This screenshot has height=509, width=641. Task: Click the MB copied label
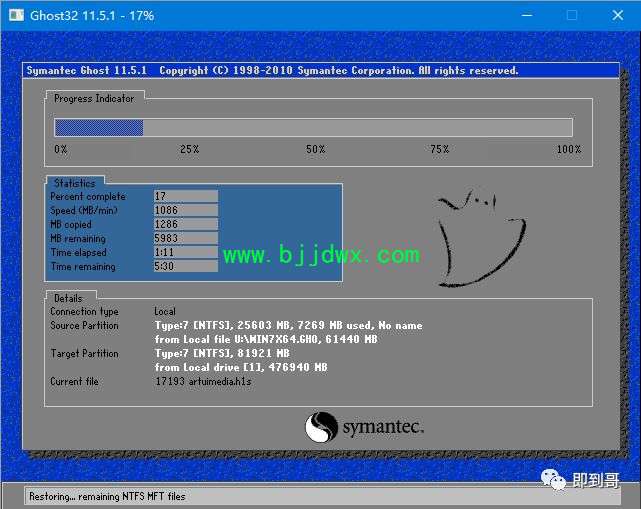click(71, 224)
